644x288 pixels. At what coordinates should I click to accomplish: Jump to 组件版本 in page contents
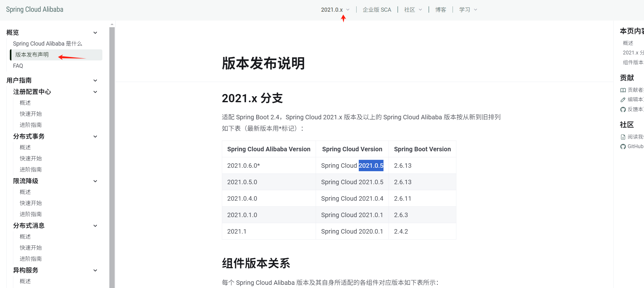coord(633,62)
